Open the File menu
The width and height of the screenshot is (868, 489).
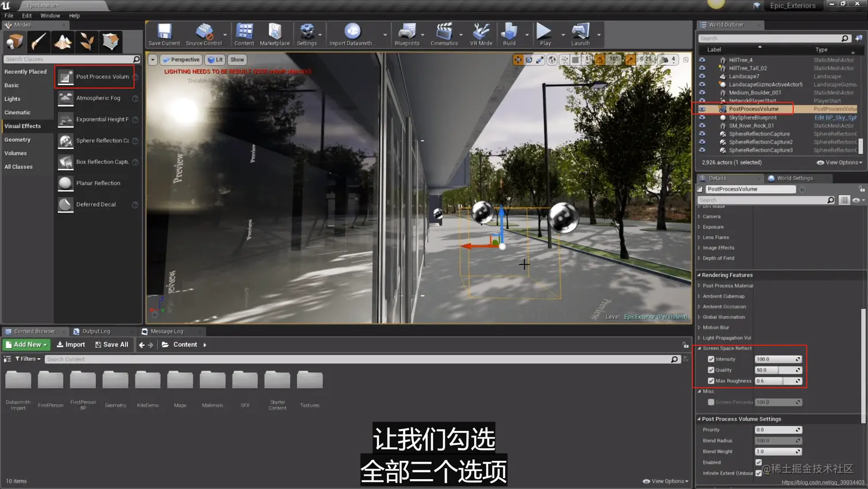tap(9, 16)
